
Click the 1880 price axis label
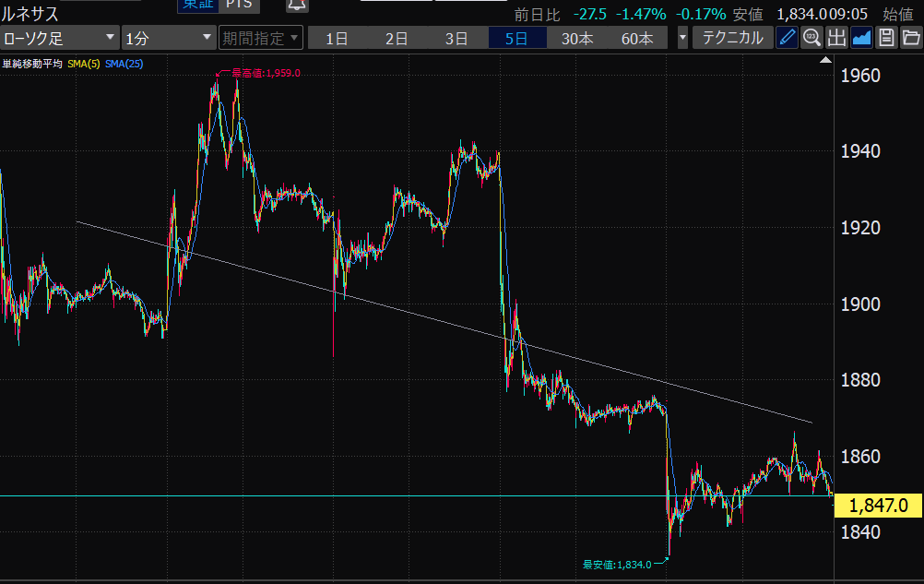(x=860, y=380)
